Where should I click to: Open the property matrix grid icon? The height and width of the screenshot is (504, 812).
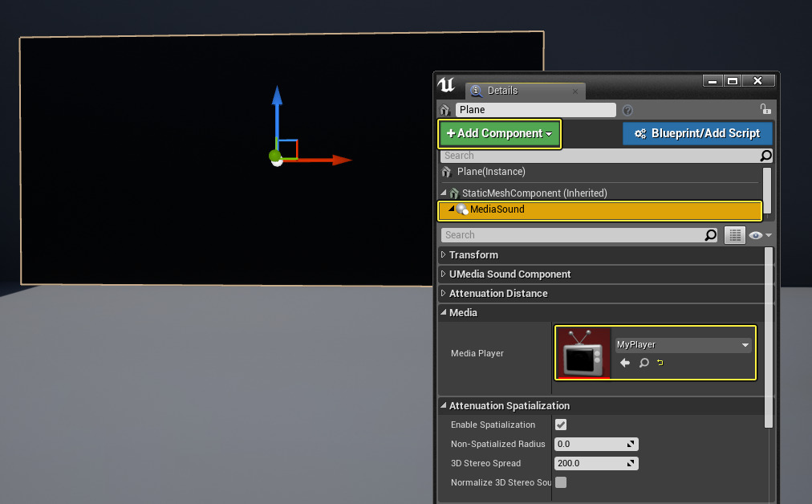pos(734,235)
